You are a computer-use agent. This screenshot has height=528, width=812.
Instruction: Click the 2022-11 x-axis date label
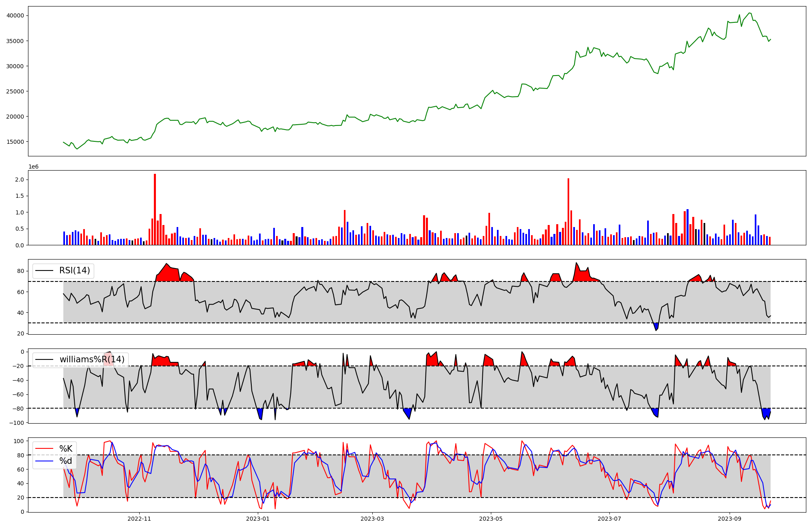coord(139,519)
